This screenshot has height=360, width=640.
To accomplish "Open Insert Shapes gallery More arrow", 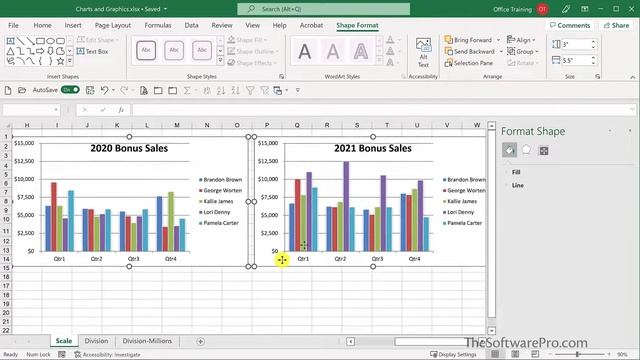I will (x=70, y=61).
